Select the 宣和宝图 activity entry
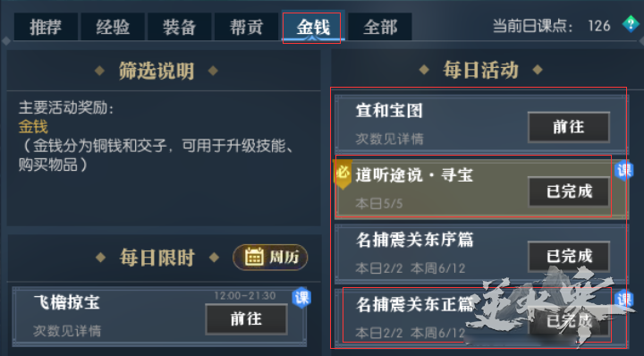Viewport: 644px width, 356px height. (481, 124)
